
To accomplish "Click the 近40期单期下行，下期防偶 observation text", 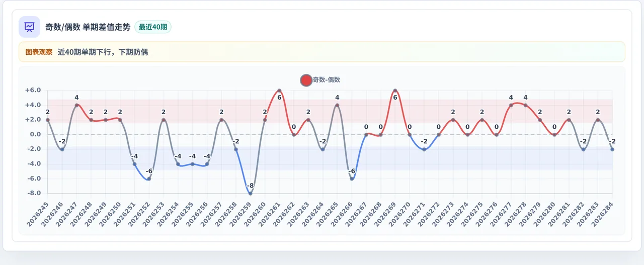I will 103,52.
